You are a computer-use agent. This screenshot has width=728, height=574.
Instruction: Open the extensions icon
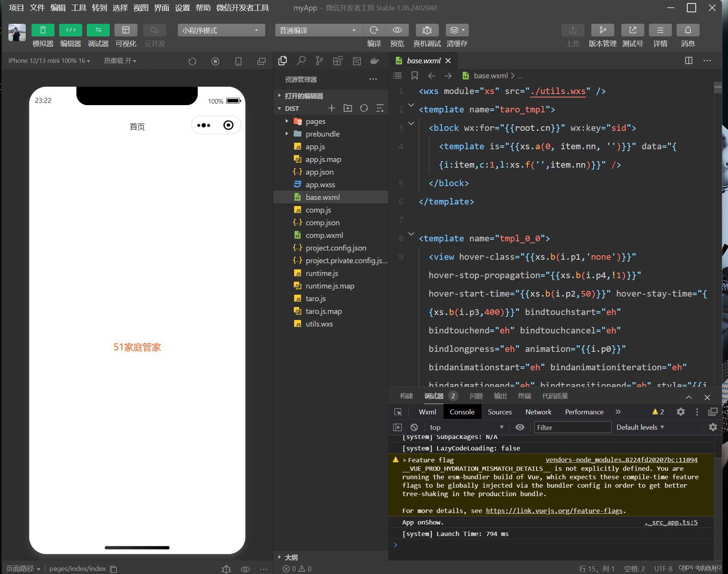coord(338,61)
